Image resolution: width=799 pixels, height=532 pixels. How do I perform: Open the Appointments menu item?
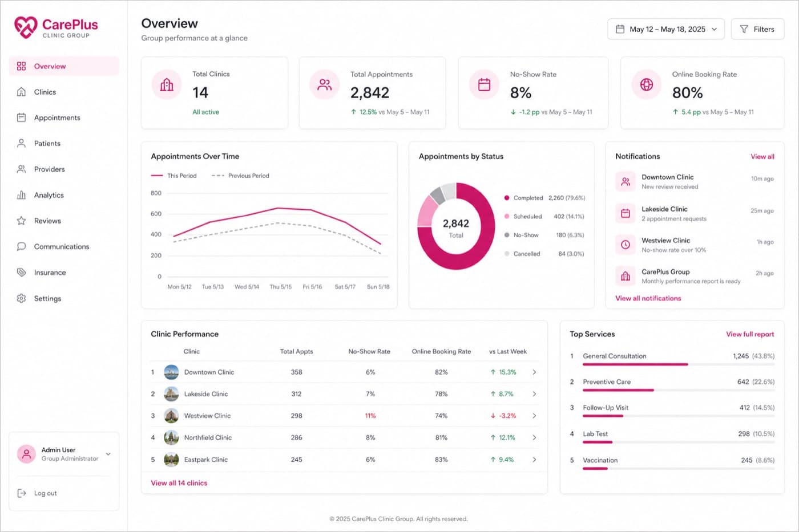(x=64, y=117)
